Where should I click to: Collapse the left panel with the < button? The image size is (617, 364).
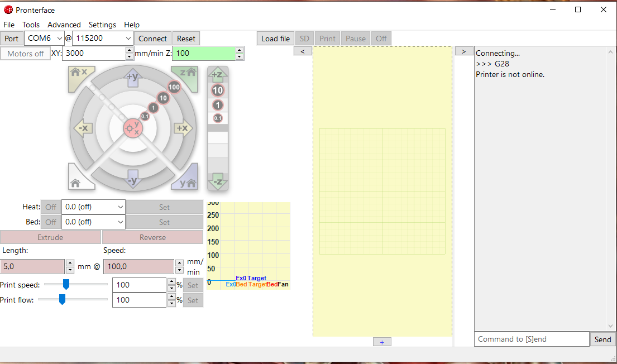(x=303, y=51)
